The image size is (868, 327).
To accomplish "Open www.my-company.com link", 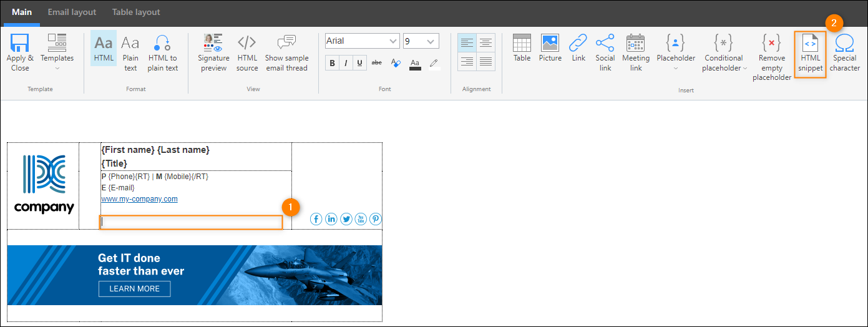I will (139, 199).
